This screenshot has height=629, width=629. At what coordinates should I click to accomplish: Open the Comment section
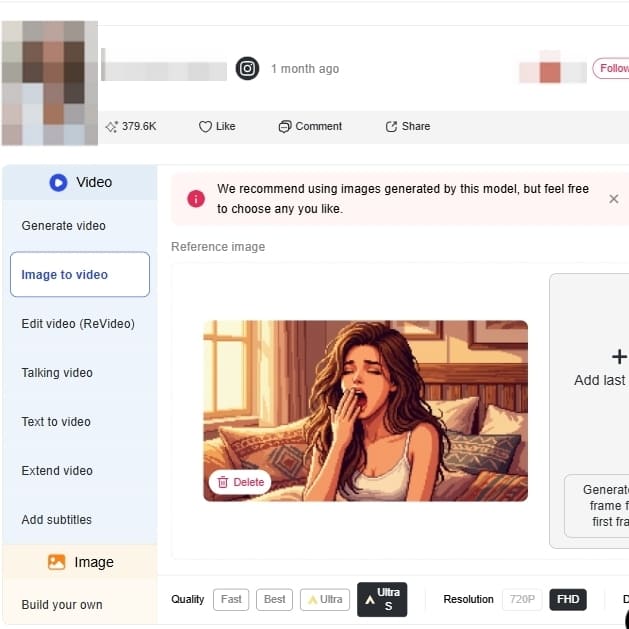310,127
